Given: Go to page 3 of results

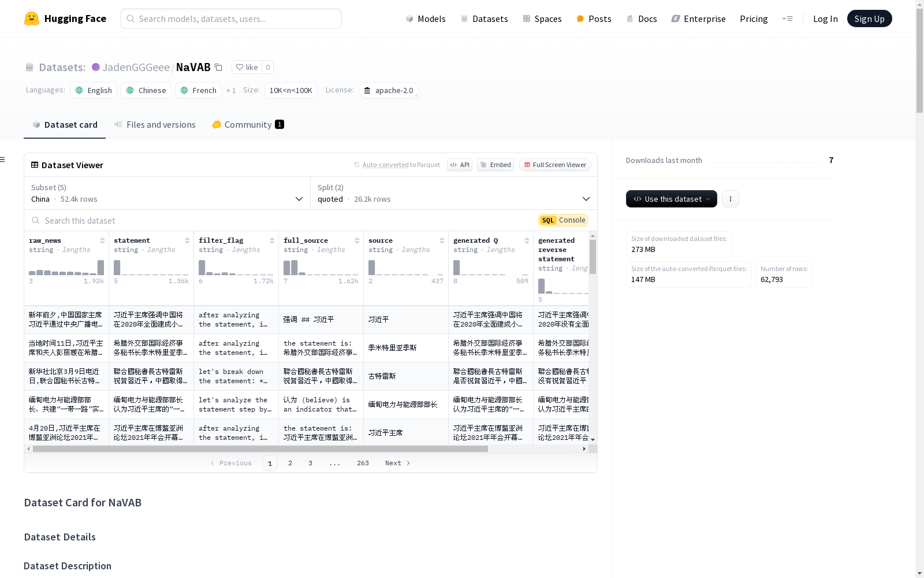Looking at the screenshot, I should click(x=310, y=463).
